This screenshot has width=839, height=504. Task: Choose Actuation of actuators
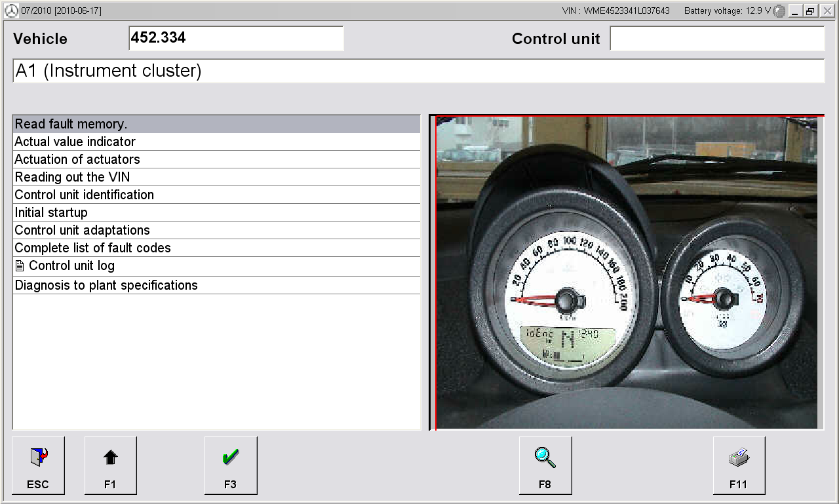point(216,159)
